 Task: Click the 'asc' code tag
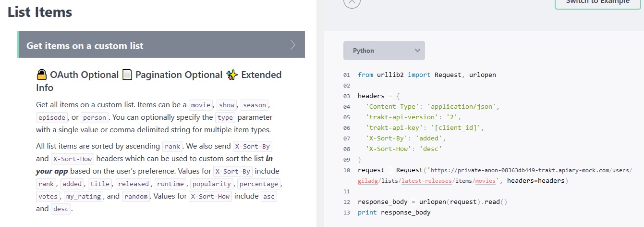click(x=269, y=196)
